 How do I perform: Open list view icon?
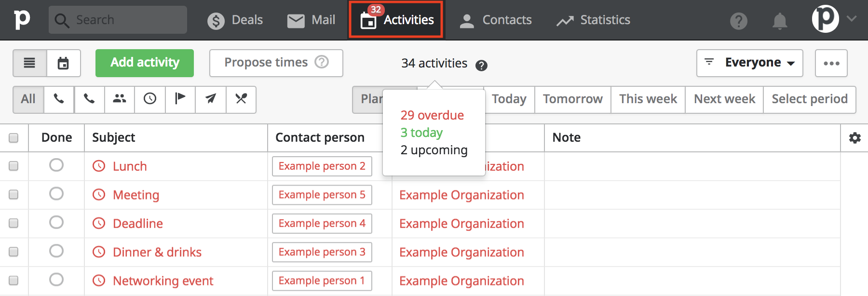pos(29,63)
